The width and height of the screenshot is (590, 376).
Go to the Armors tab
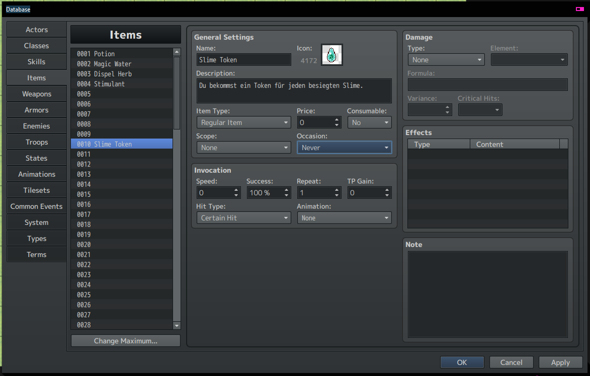point(36,110)
